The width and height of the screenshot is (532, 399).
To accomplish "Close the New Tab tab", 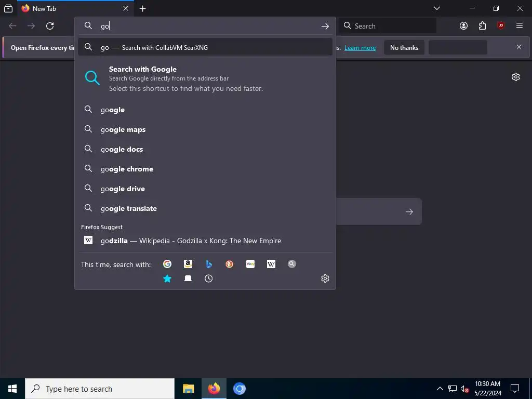I will [126, 8].
